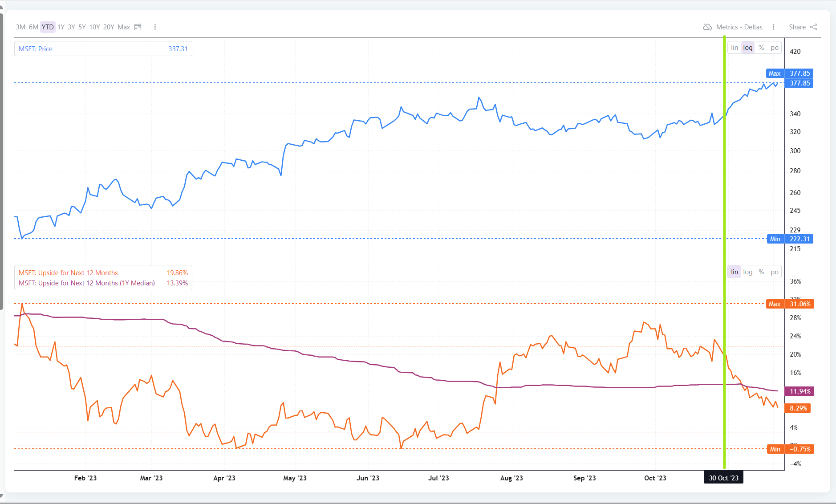Select the 6M time range
Screen dimensions: 836x504
(x=33, y=27)
